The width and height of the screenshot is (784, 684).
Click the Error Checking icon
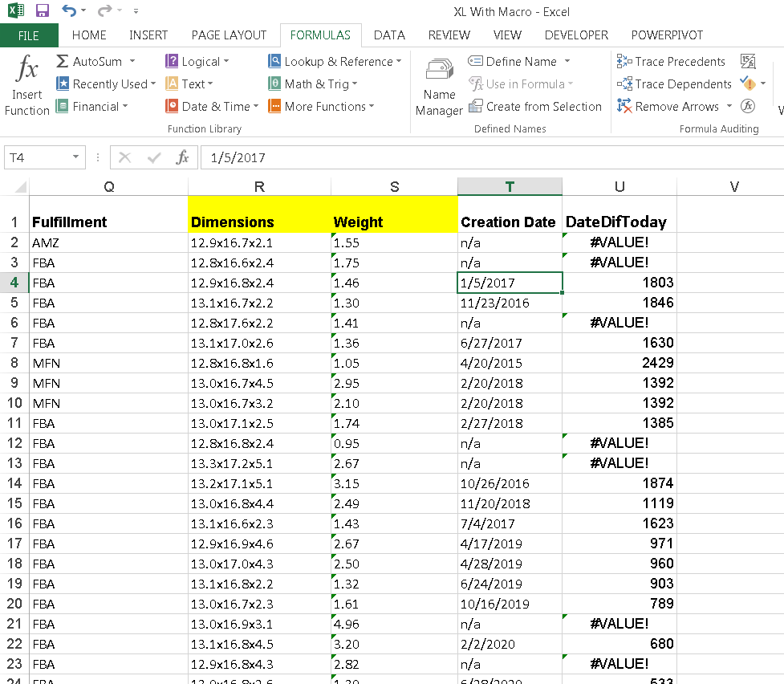748,83
